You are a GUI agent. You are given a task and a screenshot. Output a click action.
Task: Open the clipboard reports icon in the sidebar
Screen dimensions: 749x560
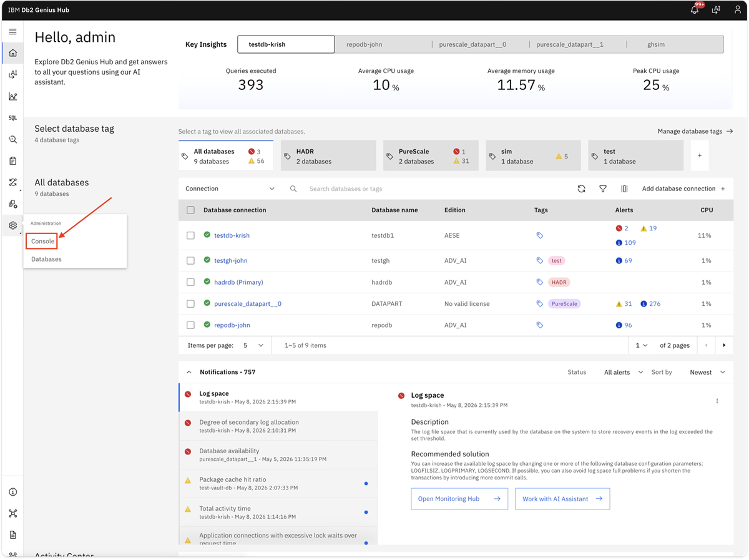click(x=12, y=161)
